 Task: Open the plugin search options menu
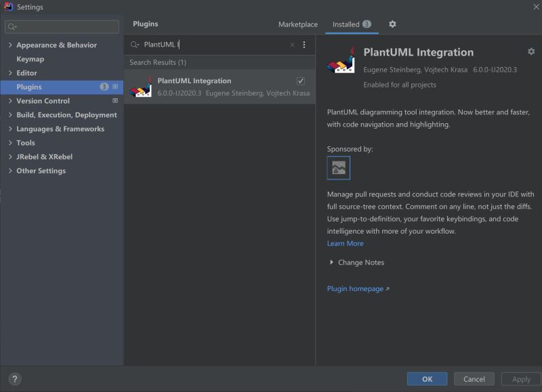tap(304, 45)
